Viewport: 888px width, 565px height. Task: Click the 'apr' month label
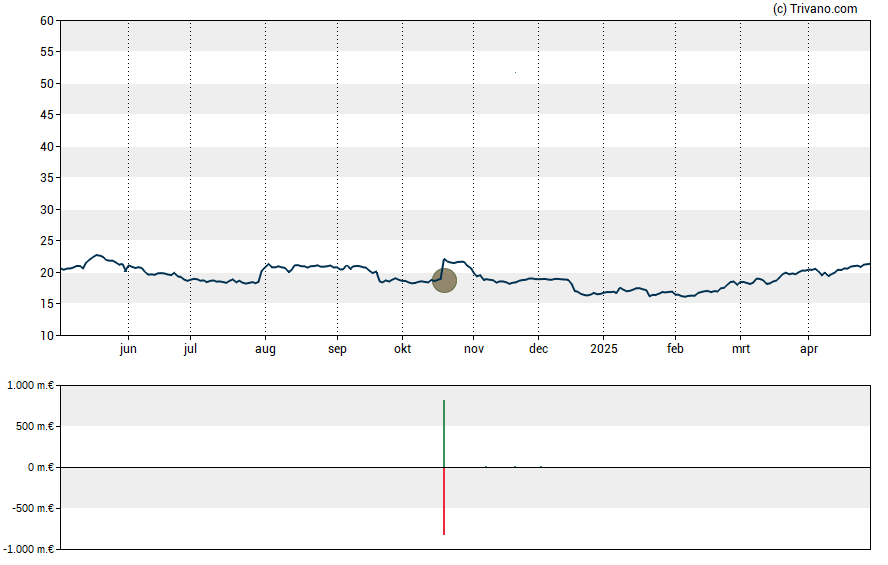(809, 349)
